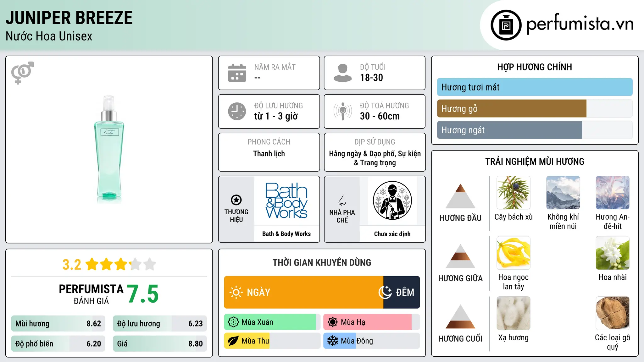Click the Perfumista 7.5 score
Screen dimensions: 644x362
pos(143,294)
